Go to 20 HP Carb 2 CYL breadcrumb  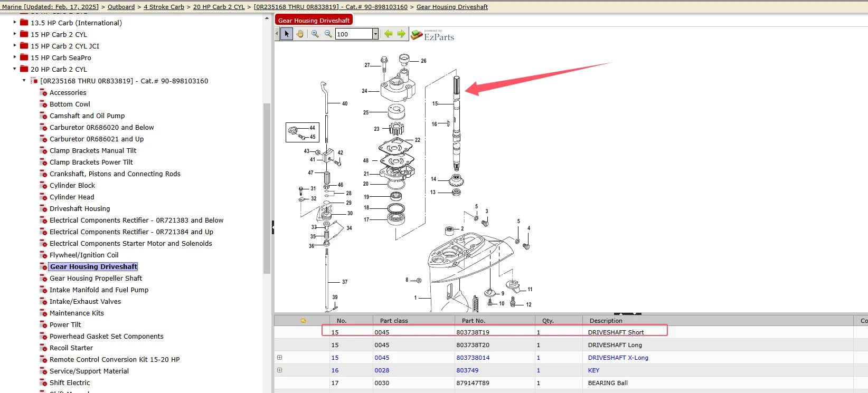tap(219, 7)
